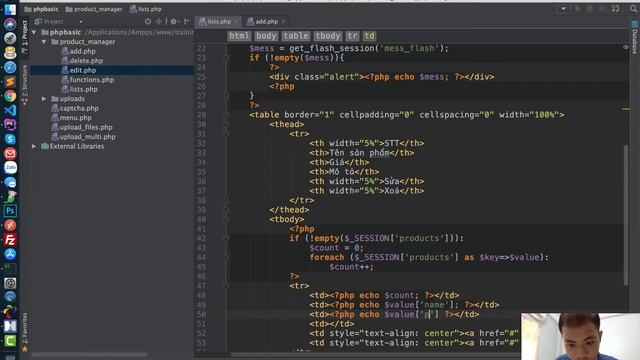
Task: Fold the table tag at line 29
Action: [x=226, y=115]
